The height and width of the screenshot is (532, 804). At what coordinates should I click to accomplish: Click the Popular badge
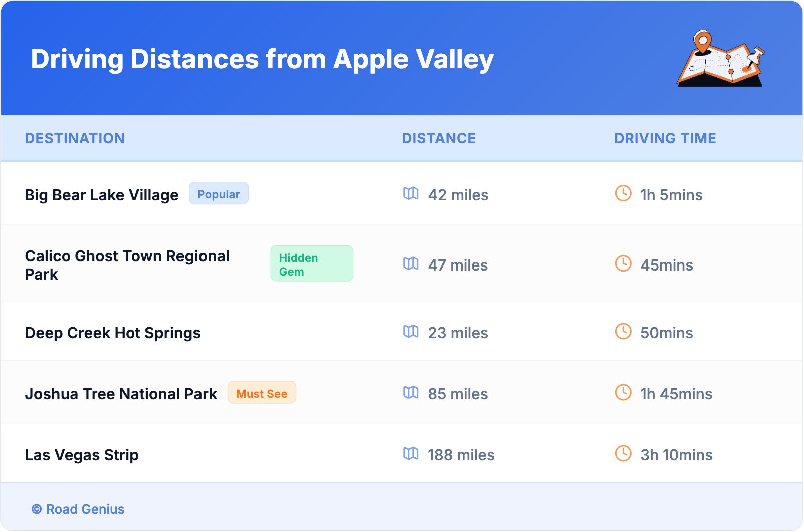(219, 194)
